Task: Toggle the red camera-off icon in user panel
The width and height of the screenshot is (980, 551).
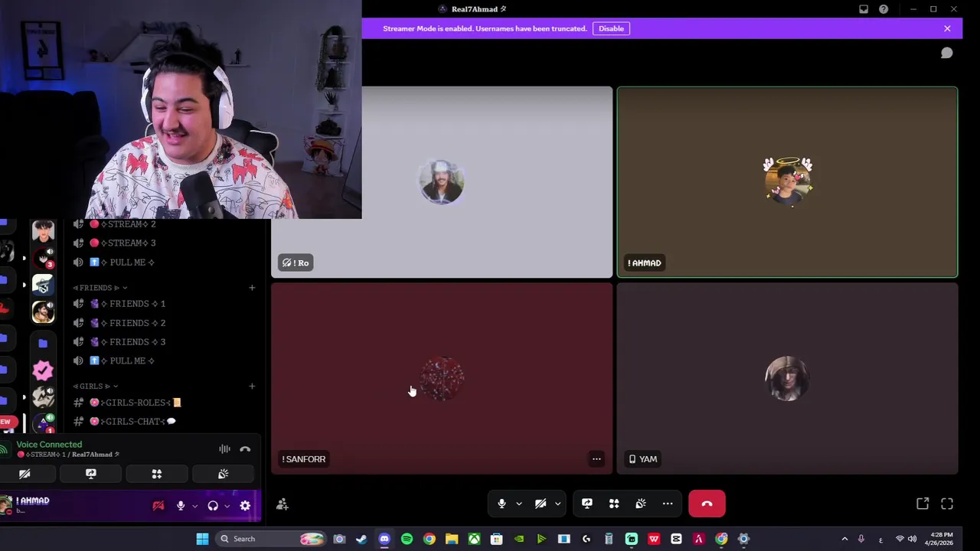Action: (x=158, y=506)
